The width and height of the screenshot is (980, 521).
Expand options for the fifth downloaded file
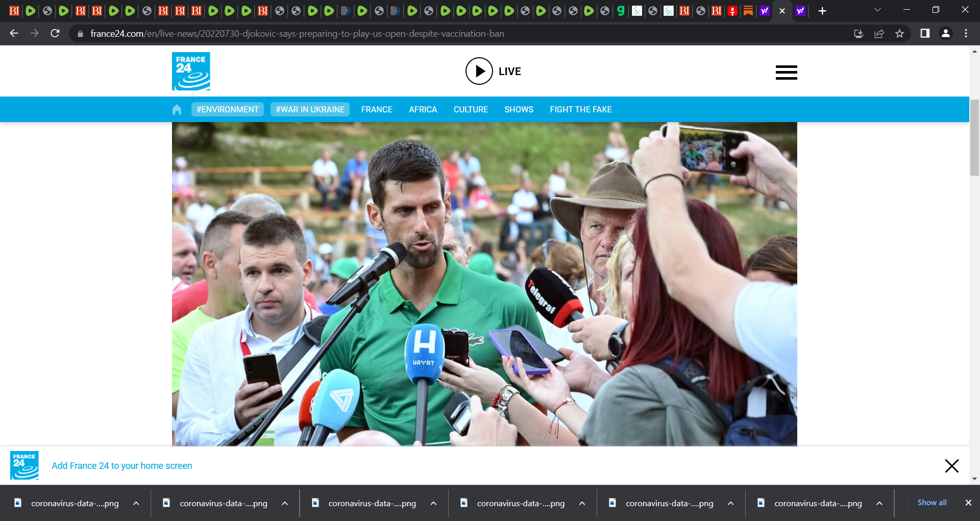(730, 503)
